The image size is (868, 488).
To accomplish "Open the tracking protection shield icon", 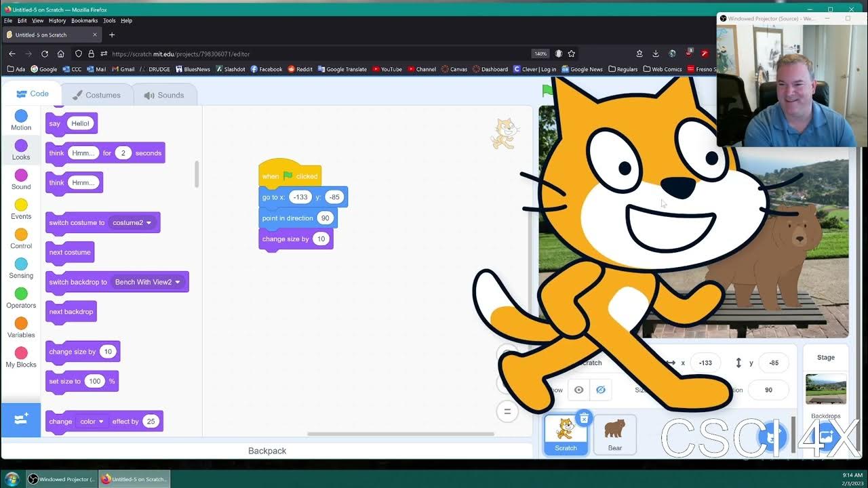I will [79, 54].
